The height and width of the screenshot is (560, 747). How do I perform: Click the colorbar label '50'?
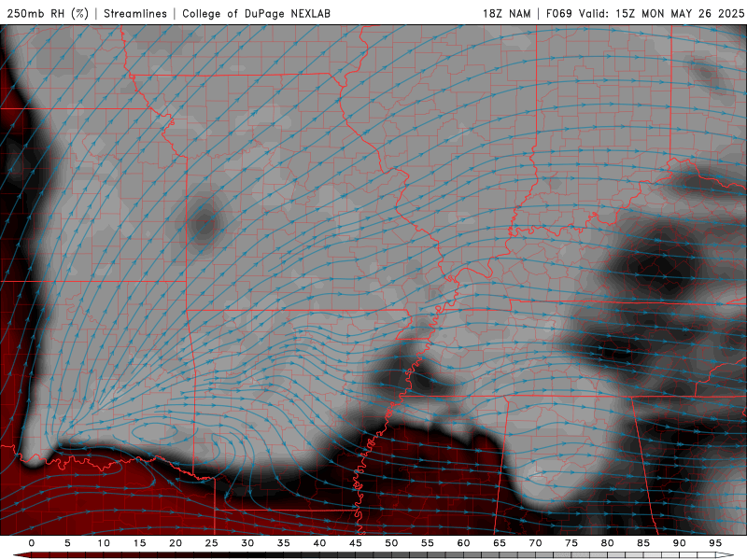pos(391,543)
